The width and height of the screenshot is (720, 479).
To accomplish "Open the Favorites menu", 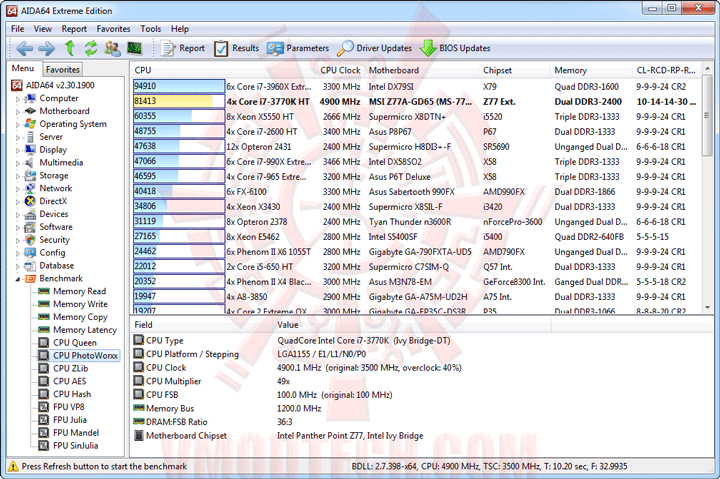I will pos(113,29).
